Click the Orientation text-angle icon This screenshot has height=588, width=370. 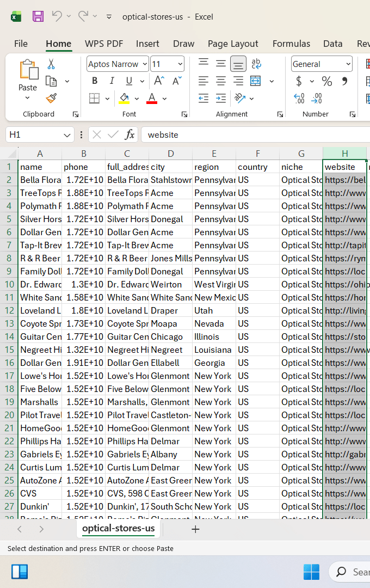pyautogui.click(x=240, y=98)
